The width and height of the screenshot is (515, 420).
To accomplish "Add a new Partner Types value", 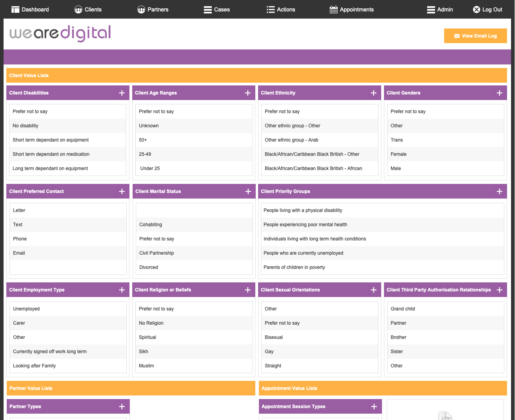I will tap(122, 407).
